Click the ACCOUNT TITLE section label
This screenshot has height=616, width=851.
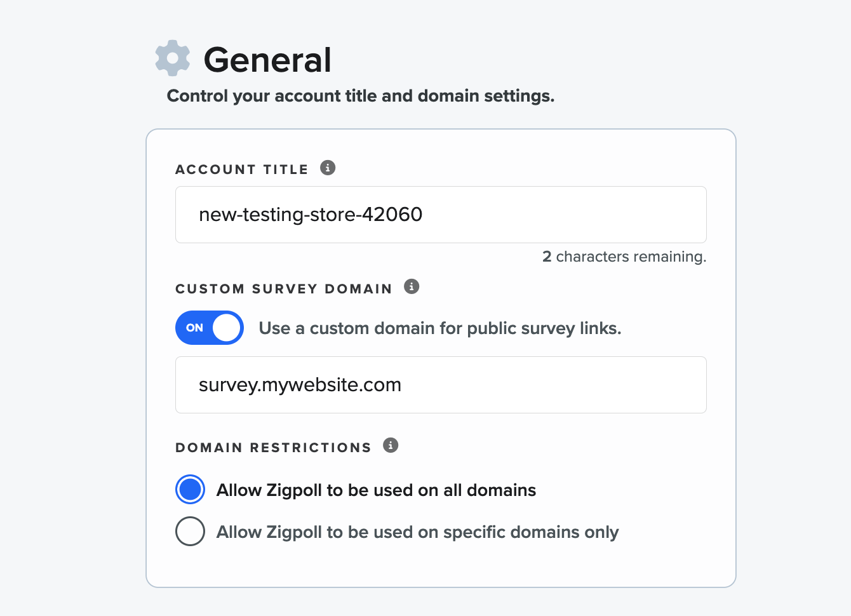click(241, 169)
